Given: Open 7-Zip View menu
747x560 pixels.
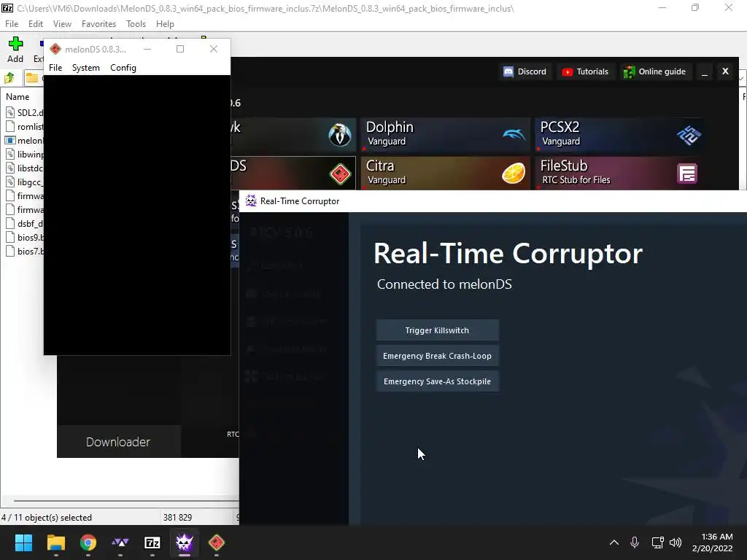Looking at the screenshot, I should pos(62,24).
